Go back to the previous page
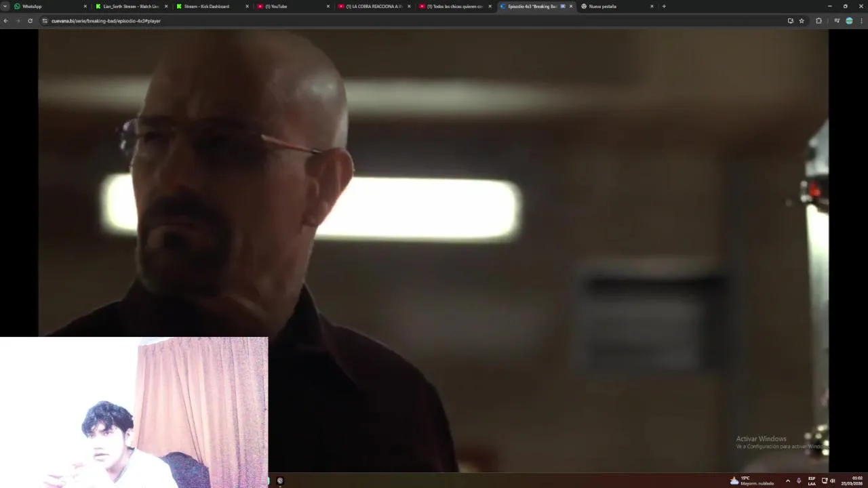The image size is (868, 488). pos(5,21)
